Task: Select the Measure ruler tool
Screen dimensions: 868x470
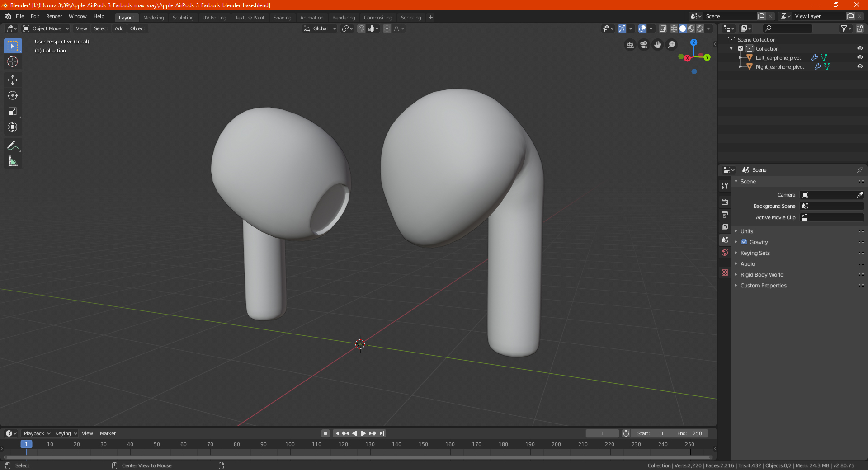Action: tap(13, 161)
